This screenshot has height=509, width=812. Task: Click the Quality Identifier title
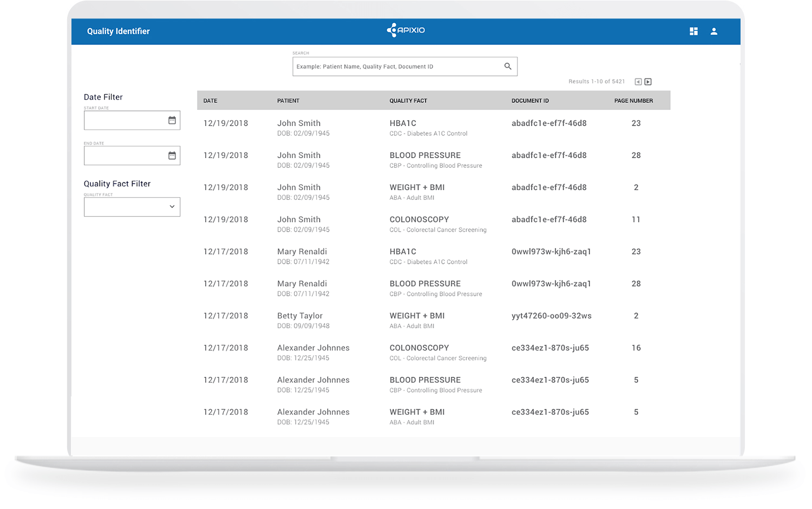coord(119,31)
